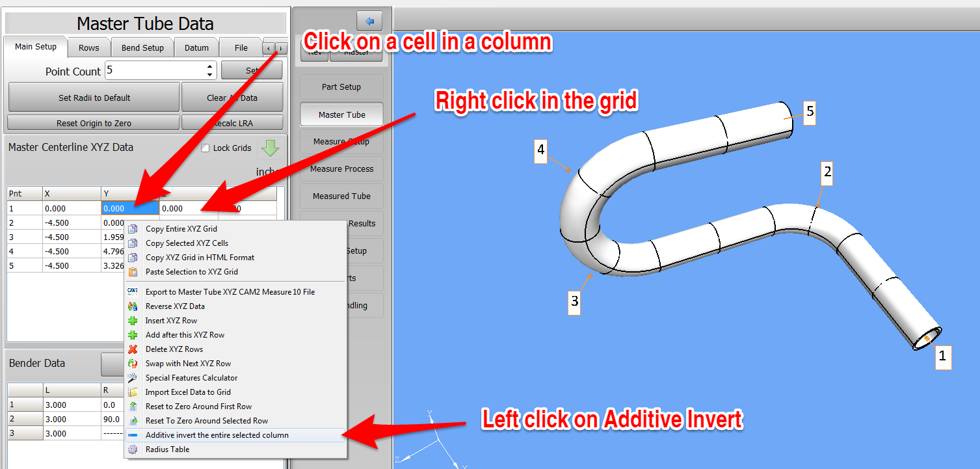Click the green down arrow icon
Viewport: 980px width, 469px height.
pyautogui.click(x=271, y=148)
